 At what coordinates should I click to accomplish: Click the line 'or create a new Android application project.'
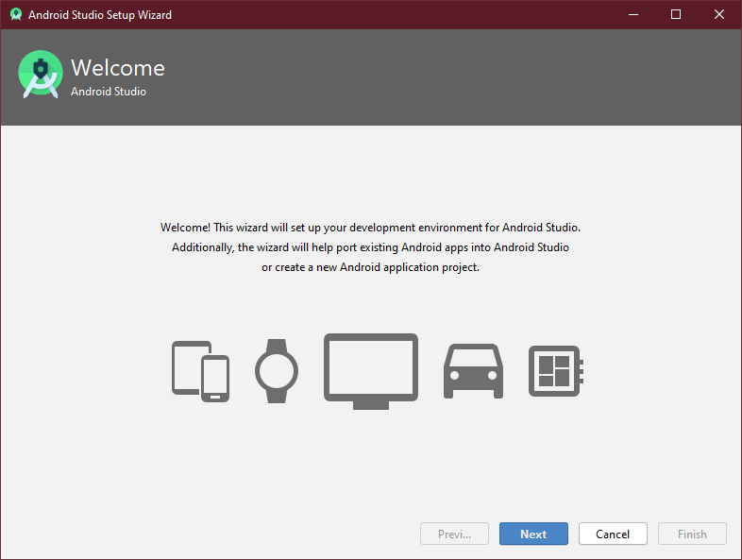370,267
